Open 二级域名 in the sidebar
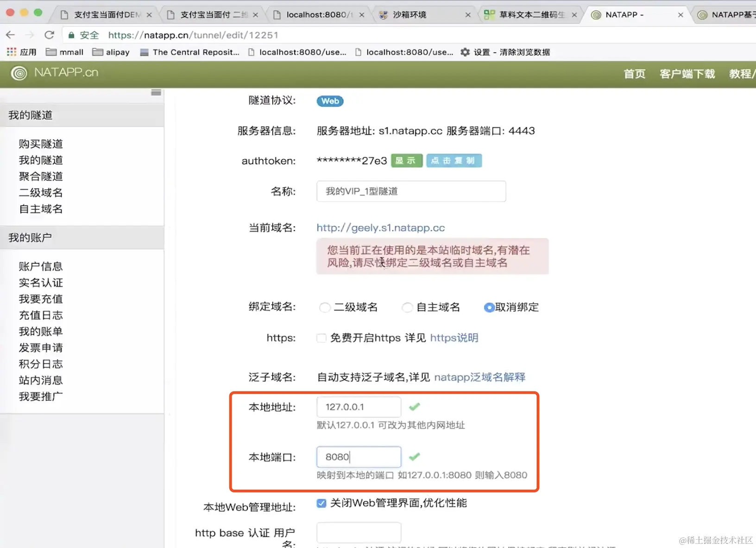The width and height of the screenshot is (756, 548). [41, 193]
